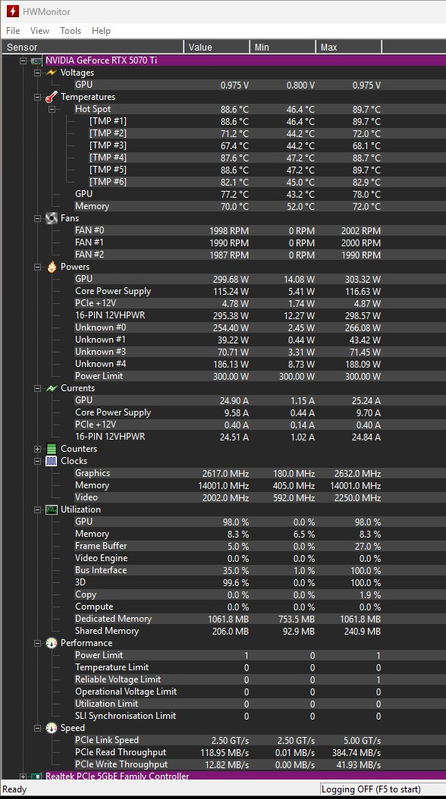This screenshot has height=799, width=446.
Task: Click the Value column header
Action: point(217,47)
